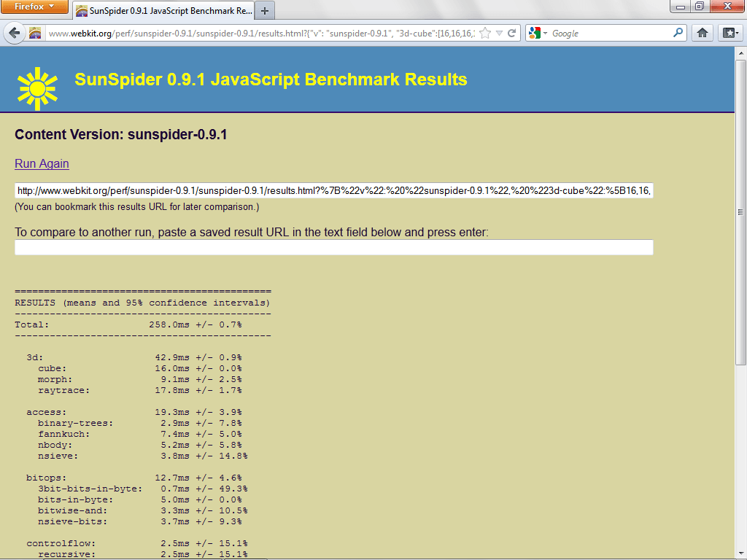The image size is (747, 560).
Task: Bookmark this page with the star icon
Action: 485,34
